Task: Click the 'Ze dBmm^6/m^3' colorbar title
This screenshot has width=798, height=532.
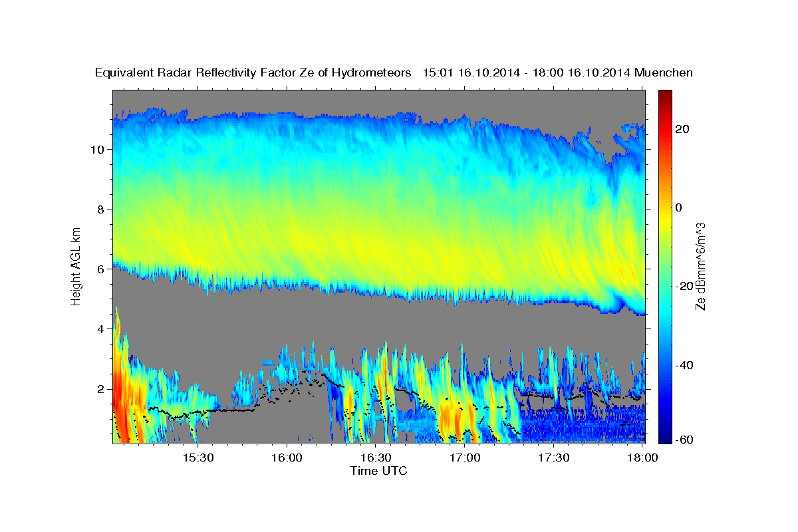Action: [x=700, y=266]
